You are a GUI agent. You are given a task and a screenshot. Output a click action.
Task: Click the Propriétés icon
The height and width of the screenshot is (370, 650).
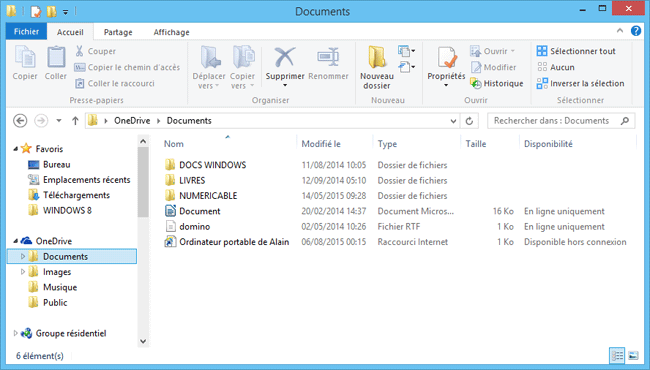[x=446, y=57]
